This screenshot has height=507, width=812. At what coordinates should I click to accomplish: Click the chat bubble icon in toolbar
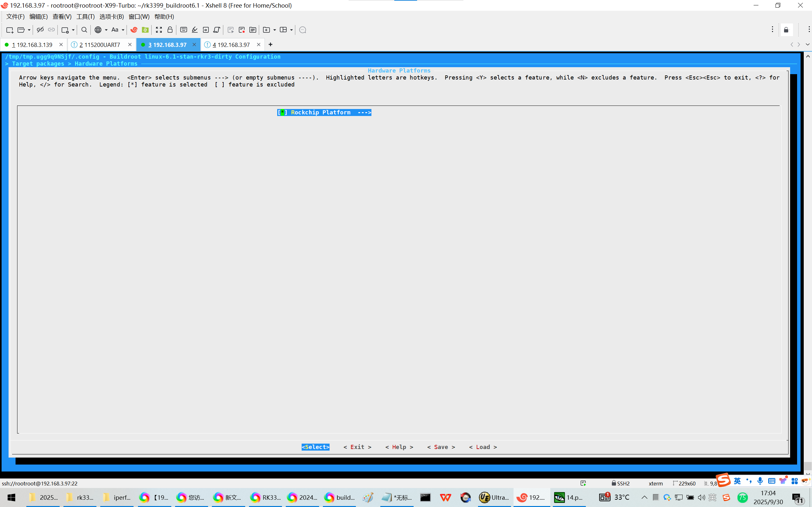point(303,30)
